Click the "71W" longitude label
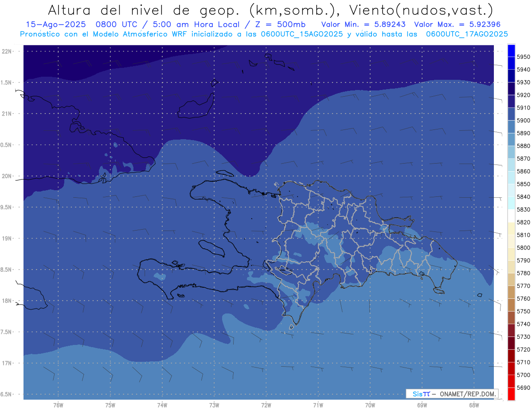 click(x=318, y=405)
